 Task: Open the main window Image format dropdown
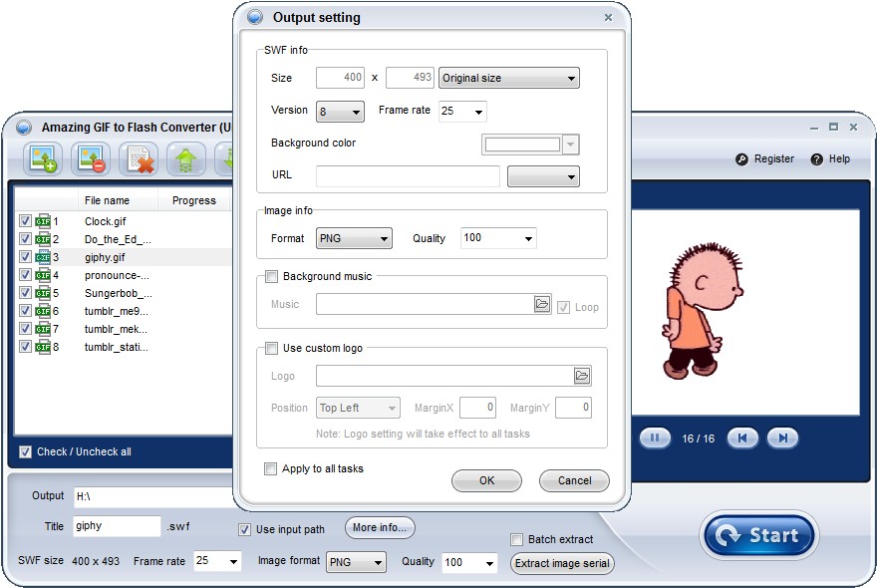pyautogui.click(x=357, y=562)
